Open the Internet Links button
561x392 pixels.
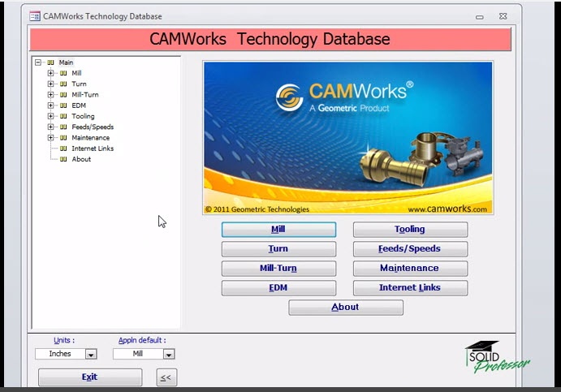pyautogui.click(x=410, y=288)
